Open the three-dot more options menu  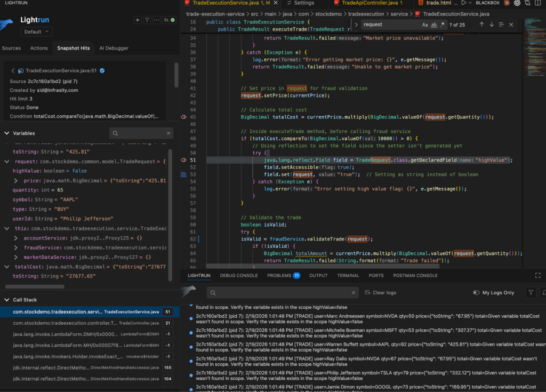[x=156, y=20]
